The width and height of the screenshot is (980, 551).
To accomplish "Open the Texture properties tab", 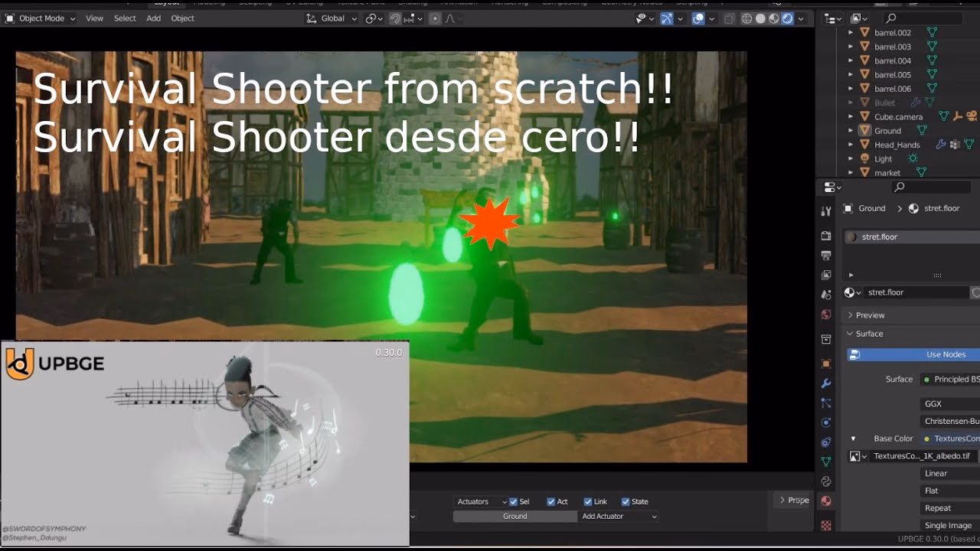I will [825, 526].
